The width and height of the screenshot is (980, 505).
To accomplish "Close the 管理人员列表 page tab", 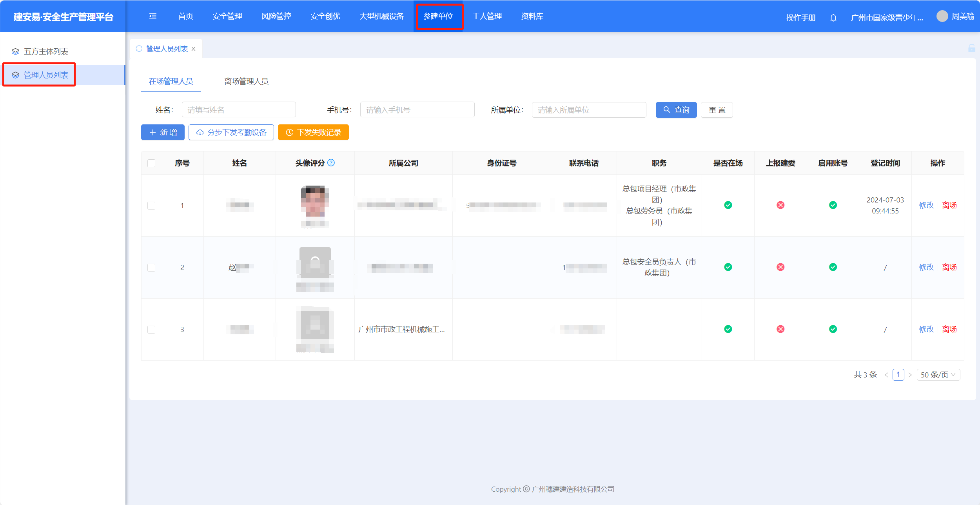I will click(x=194, y=49).
